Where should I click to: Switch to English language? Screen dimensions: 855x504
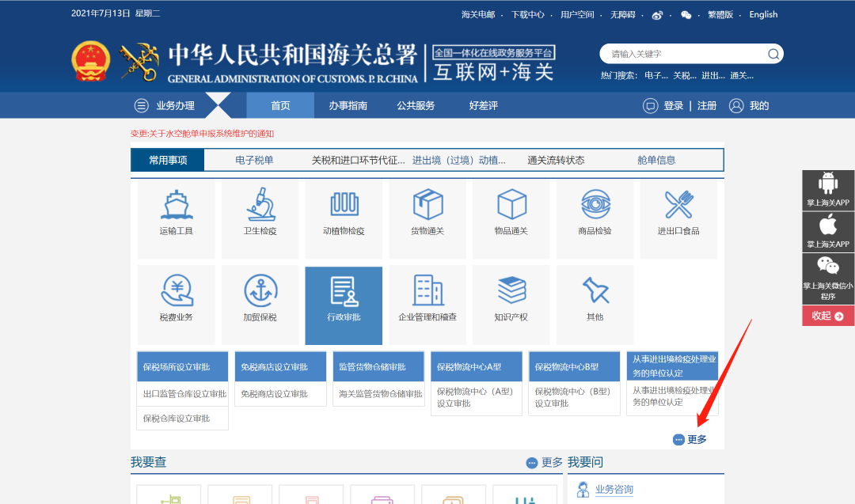[763, 15]
